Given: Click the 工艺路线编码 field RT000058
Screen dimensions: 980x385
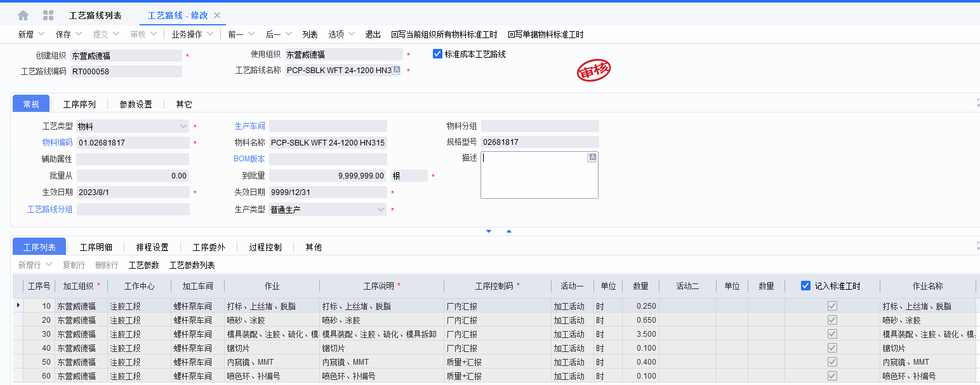Looking at the screenshot, I should tap(126, 72).
